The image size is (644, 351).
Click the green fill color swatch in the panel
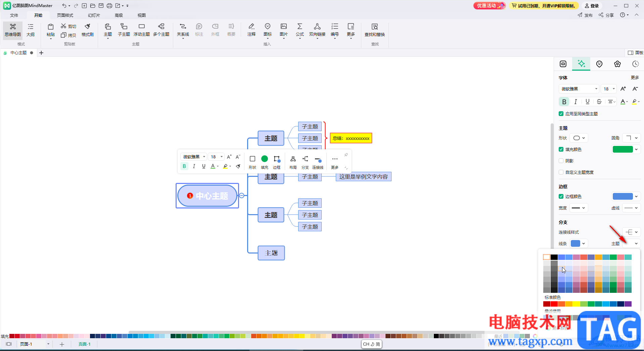click(x=623, y=149)
